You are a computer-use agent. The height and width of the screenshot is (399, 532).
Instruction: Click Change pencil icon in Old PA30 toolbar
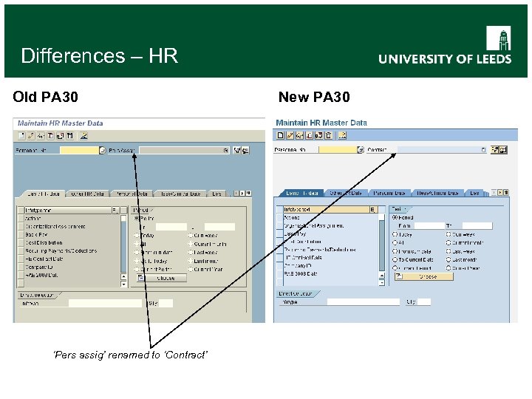31,136
